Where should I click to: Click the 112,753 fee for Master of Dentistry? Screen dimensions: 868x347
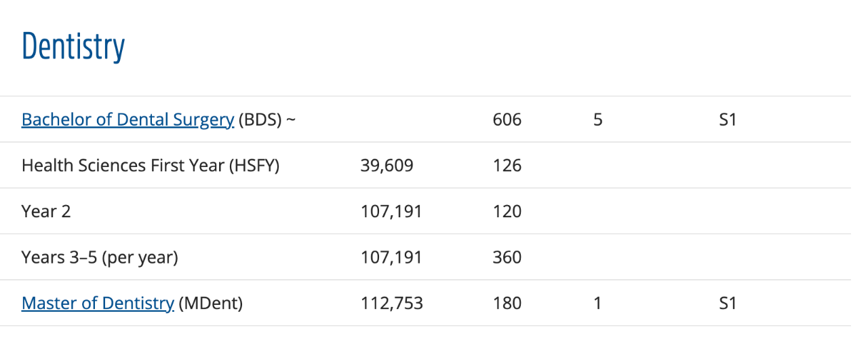tap(391, 303)
